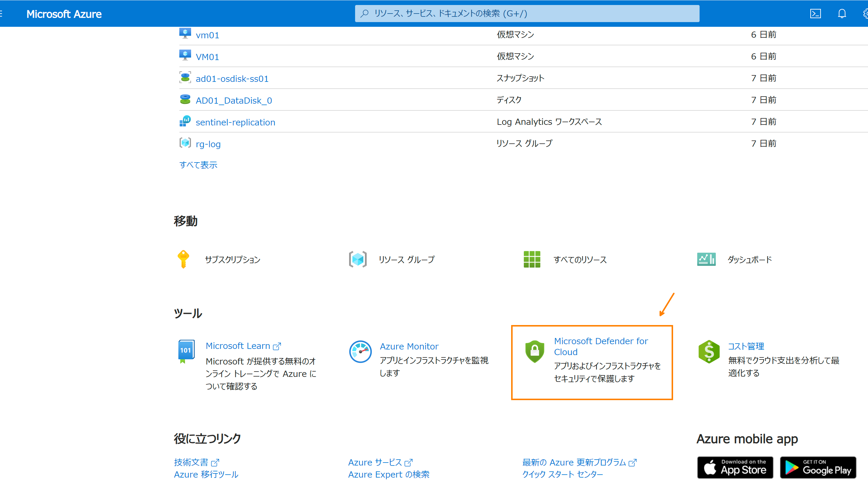Focus the resource search box

pyautogui.click(x=527, y=14)
